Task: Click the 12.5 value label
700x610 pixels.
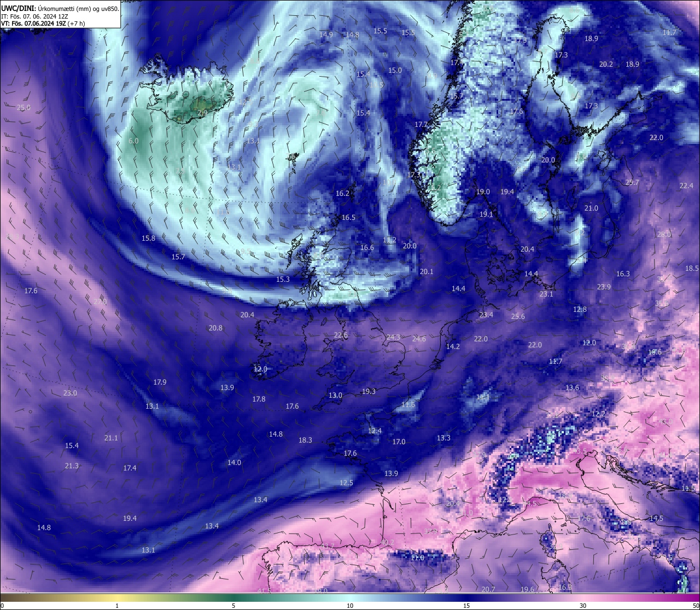Action: tap(346, 483)
